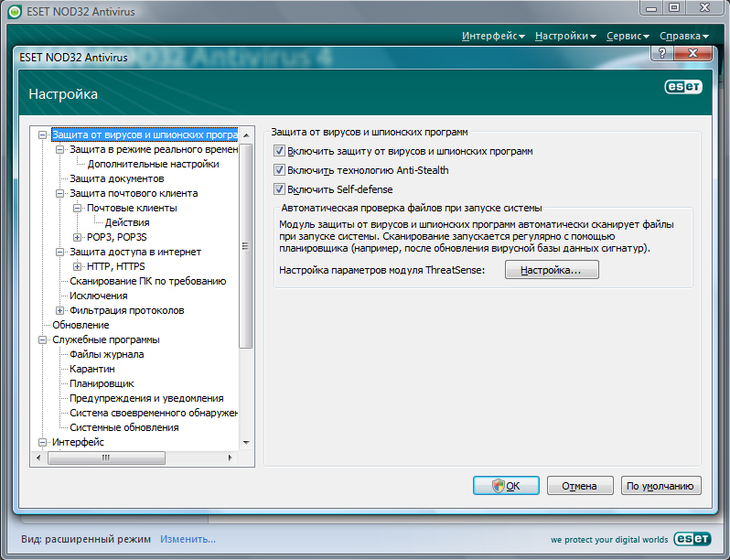Toggle the virus and spyware protection checkbox
Screen dimensions: 730x560
tap(280, 150)
